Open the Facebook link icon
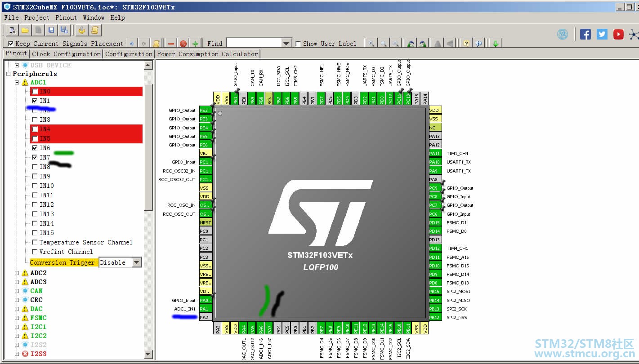The image size is (639, 364). [585, 34]
